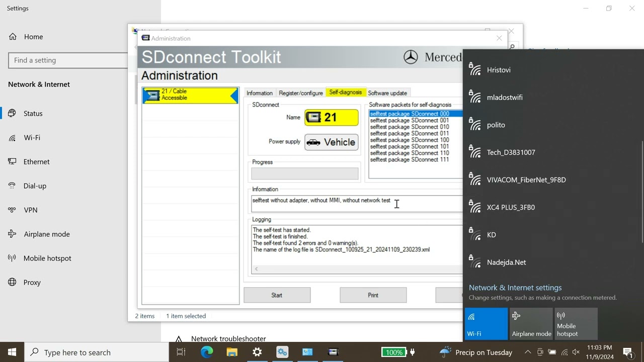Click the log file name line in Logging
Viewport: 644px width, 362px height.
pyautogui.click(x=341, y=249)
